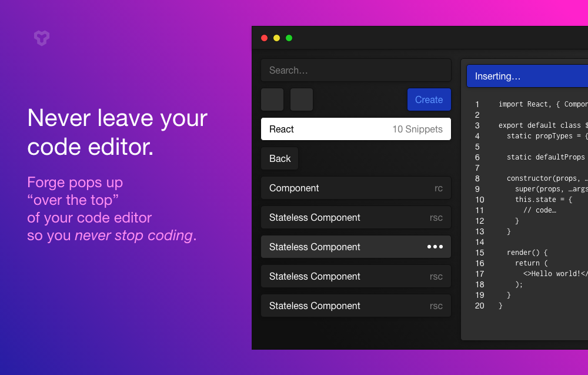The width and height of the screenshot is (588, 375).
Task: Click the '10 Snippets' count label on React
Action: click(x=417, y=129)
